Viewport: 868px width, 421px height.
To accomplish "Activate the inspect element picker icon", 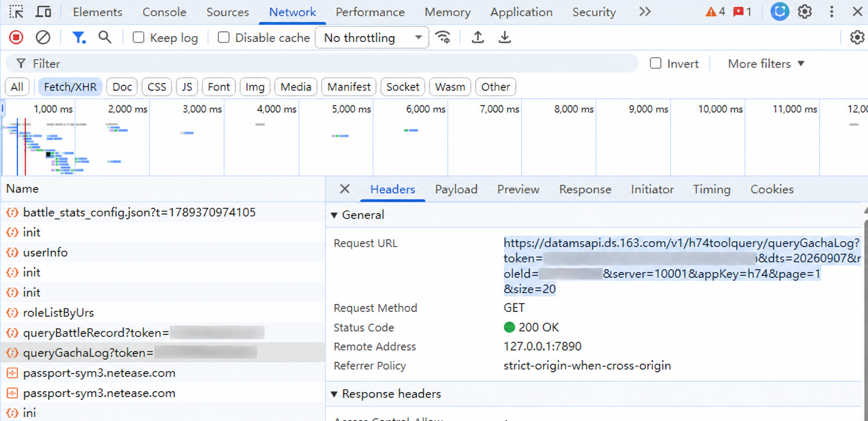I will [x=16, y=12].
